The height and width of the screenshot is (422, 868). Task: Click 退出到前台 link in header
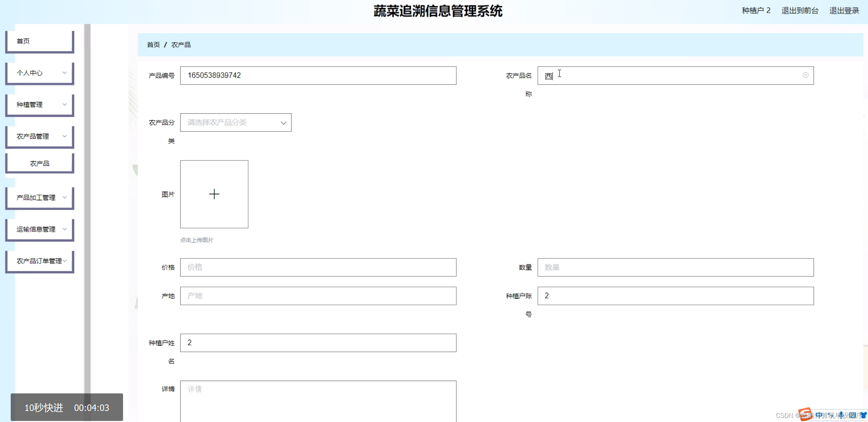point(800,11)
